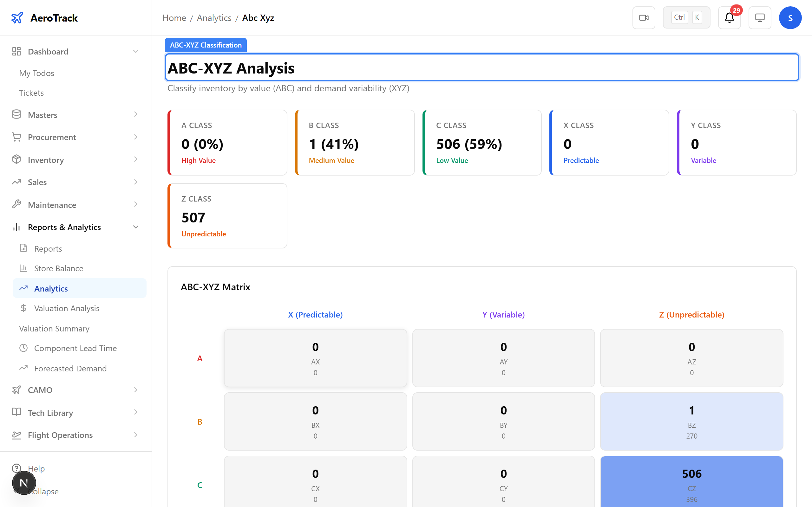Open Component Lead Time clock item
The width and height of the screenshot is (812, 507).
point(75,348)
